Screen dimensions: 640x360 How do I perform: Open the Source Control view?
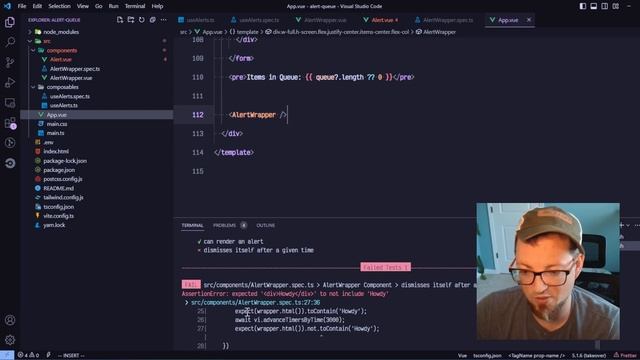tap(10, 62)
